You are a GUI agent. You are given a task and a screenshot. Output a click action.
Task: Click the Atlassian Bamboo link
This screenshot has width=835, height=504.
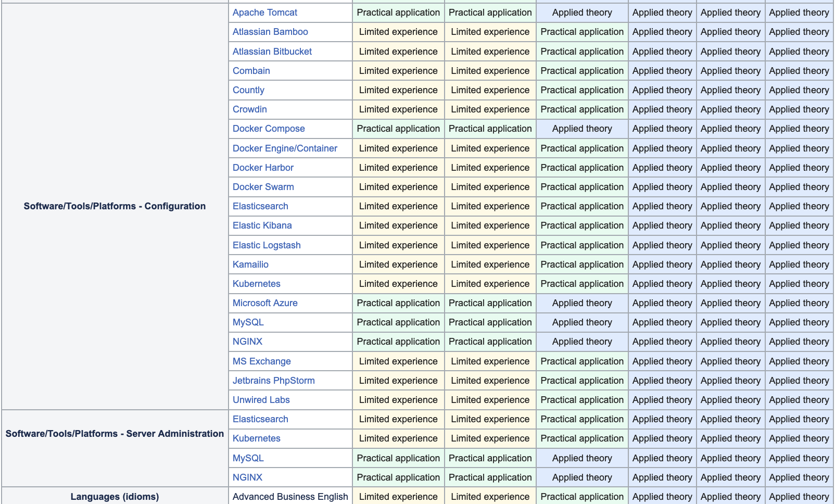point(270,32)
